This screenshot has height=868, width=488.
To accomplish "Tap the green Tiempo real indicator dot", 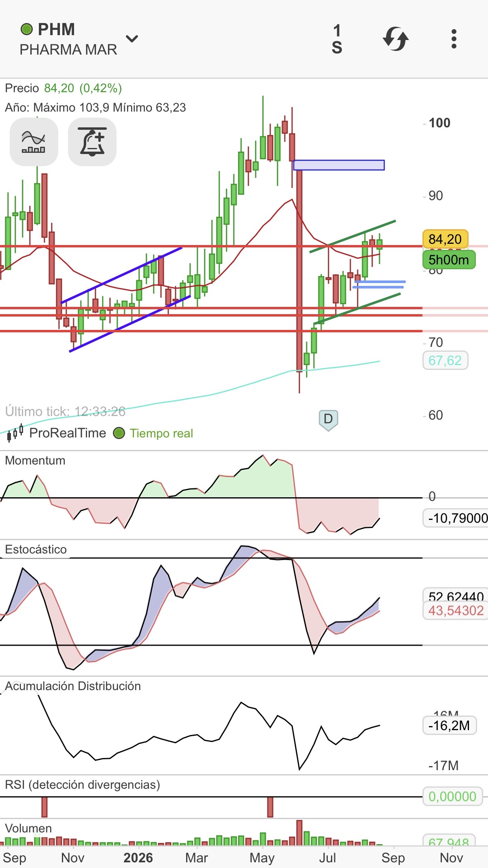I will pos(119,433).
